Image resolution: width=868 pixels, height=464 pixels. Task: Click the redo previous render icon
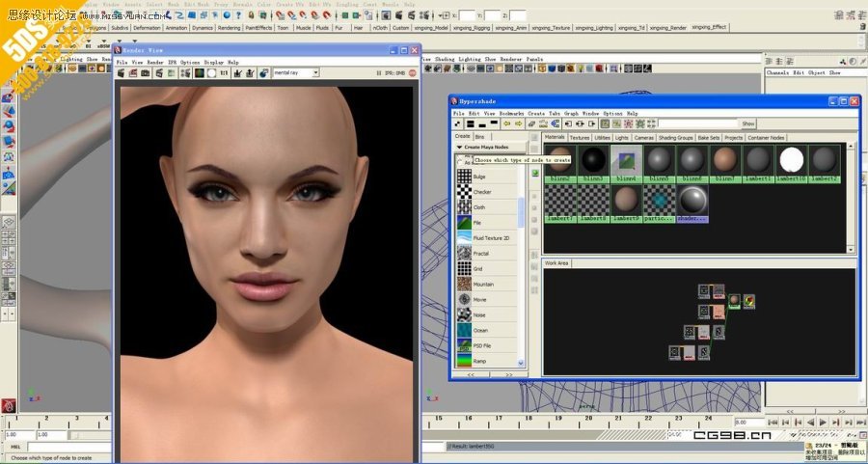click(122, 73)
